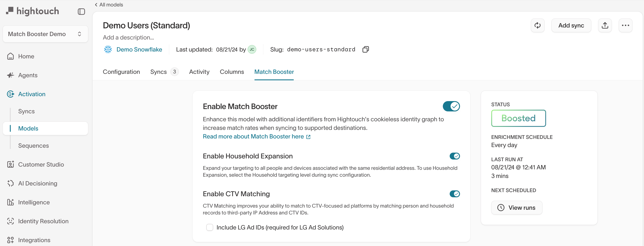Click the Snowflake source icon
644x246 pixels.
click(108, 49)
